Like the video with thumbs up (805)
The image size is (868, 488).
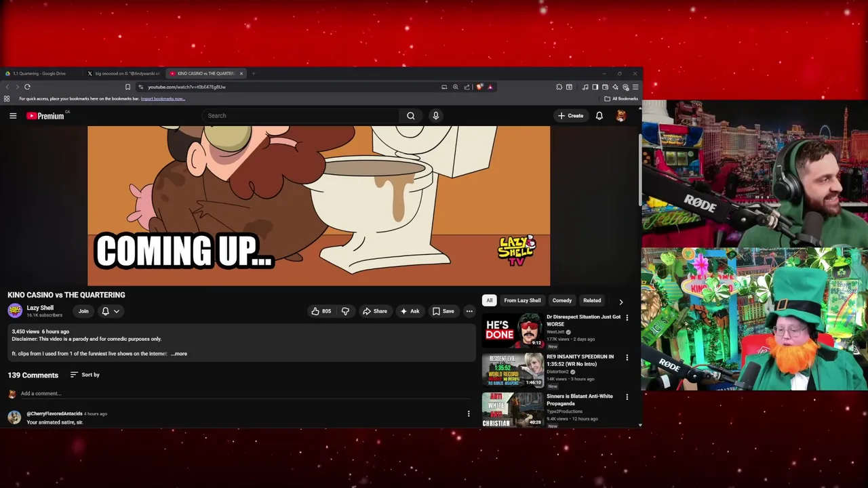tap(321, 311)
